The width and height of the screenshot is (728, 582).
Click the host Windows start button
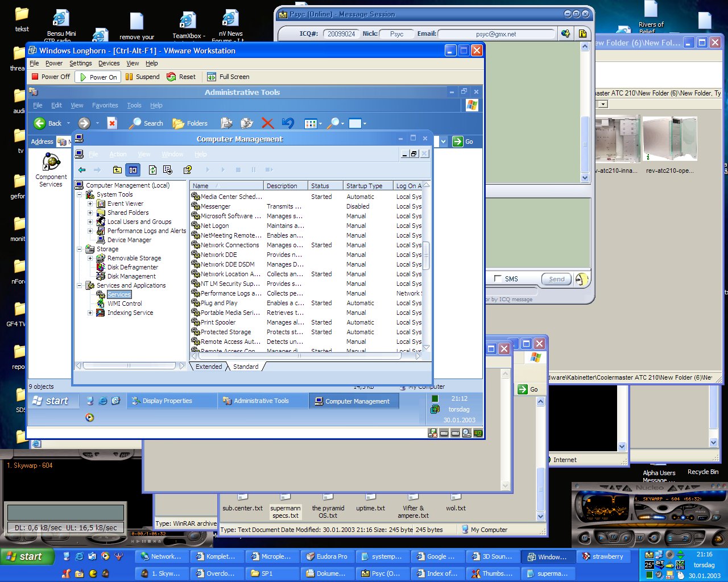point(27,556)
